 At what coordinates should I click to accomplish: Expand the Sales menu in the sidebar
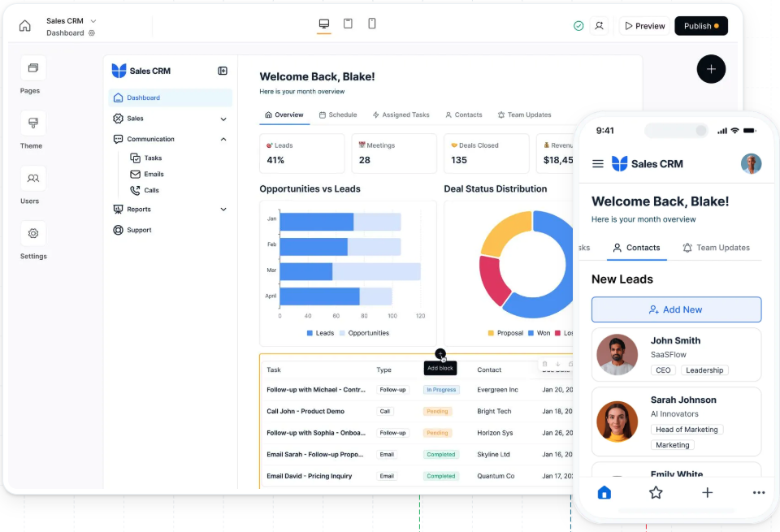coord(223,119)
